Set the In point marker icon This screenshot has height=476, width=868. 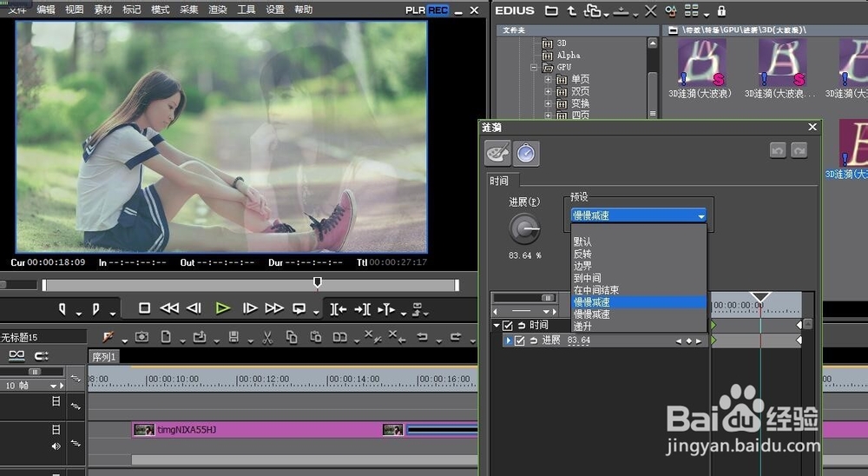(62, 308)
